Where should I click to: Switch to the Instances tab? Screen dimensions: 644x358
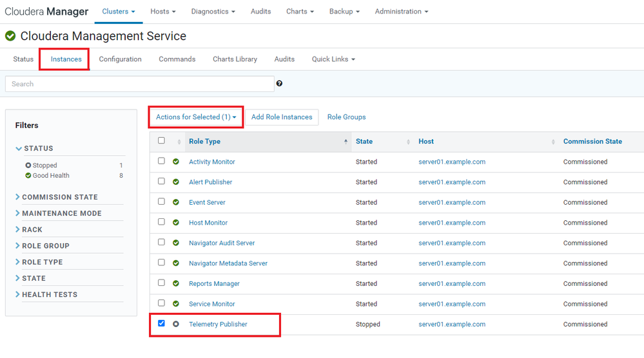(66, 59)
